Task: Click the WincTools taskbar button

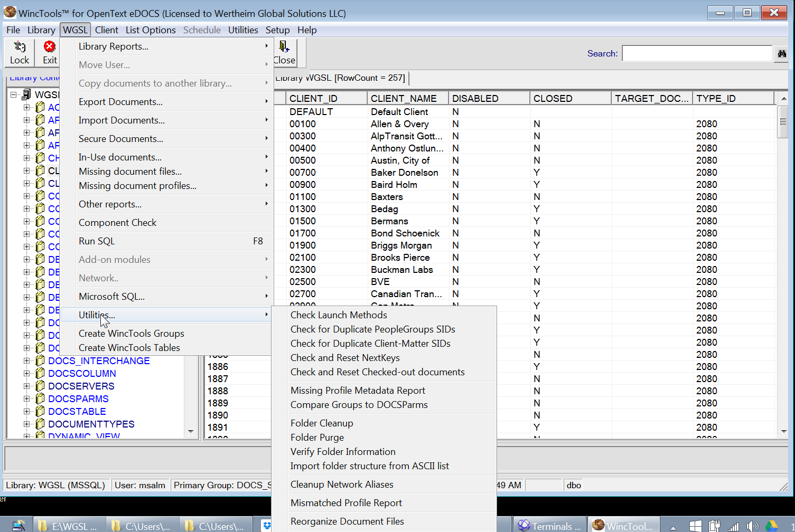Action: 623,525
